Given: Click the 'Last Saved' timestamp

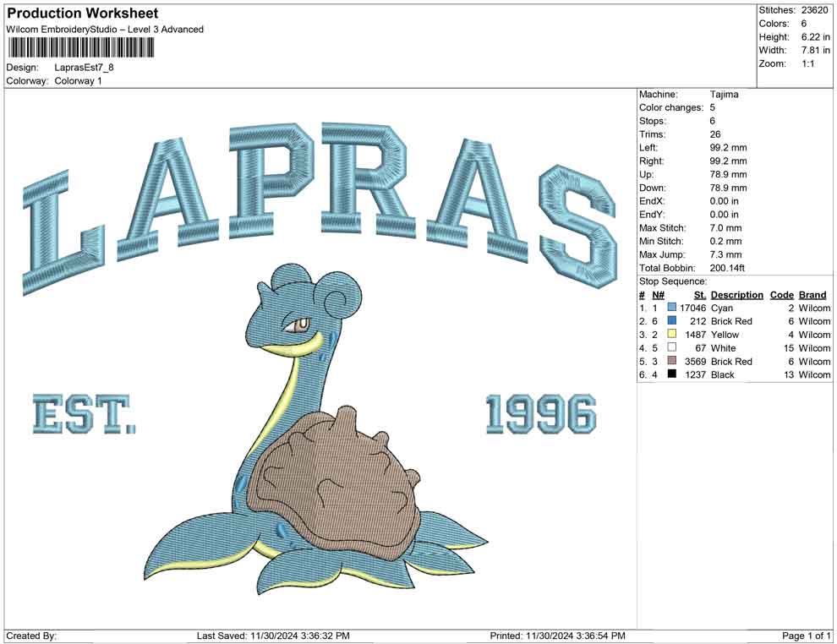Looking at the screenshot, I should [x=273, y=636].
